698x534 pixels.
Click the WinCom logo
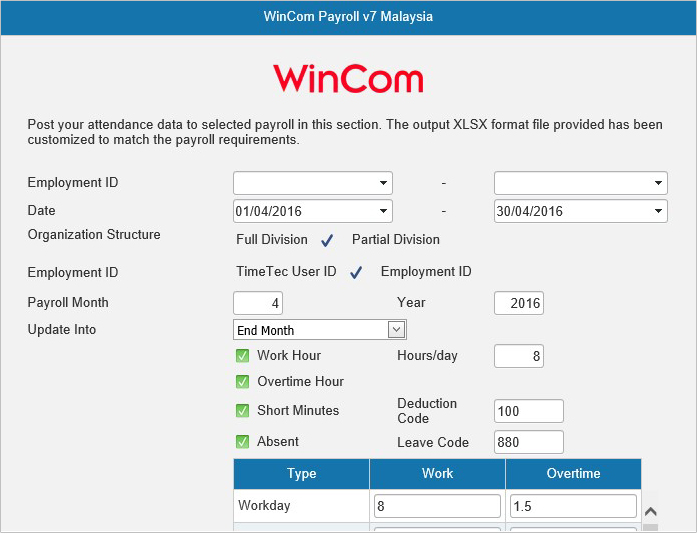(x=348, y=79)
